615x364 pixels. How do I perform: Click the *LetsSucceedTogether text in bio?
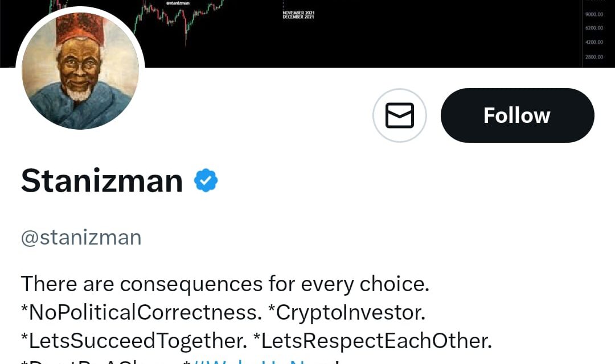(134, 341)
